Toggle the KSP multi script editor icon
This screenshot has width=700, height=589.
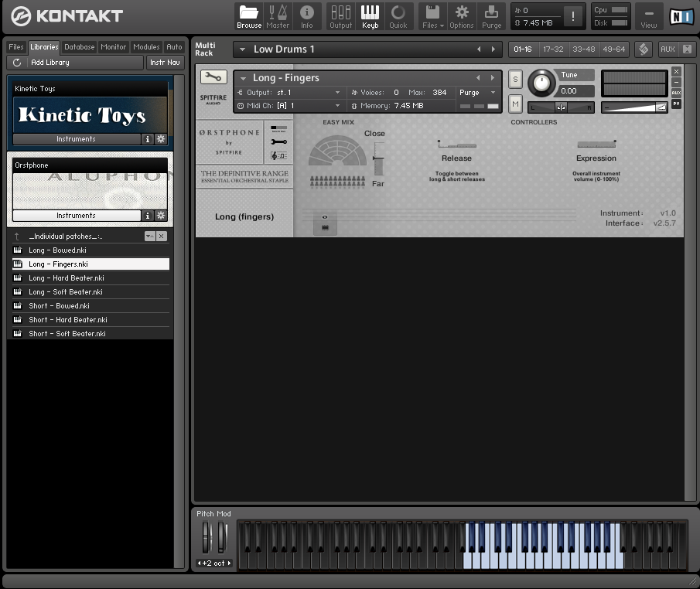pyautogui.click(x=644, y=49)
